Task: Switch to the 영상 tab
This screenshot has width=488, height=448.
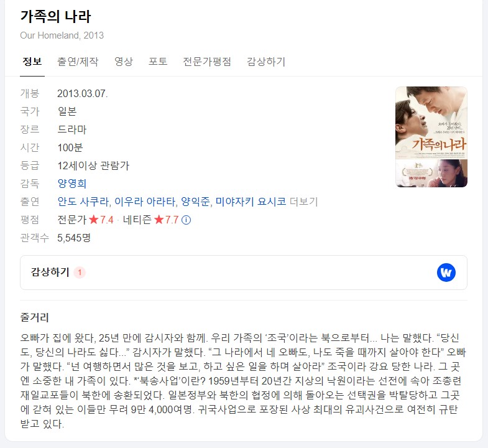Action: [124, 62]
